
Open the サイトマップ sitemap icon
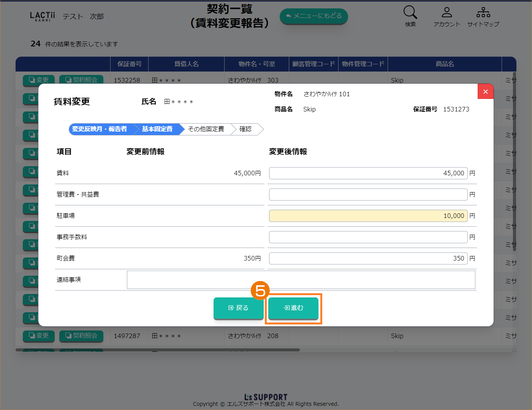point(483,13)
